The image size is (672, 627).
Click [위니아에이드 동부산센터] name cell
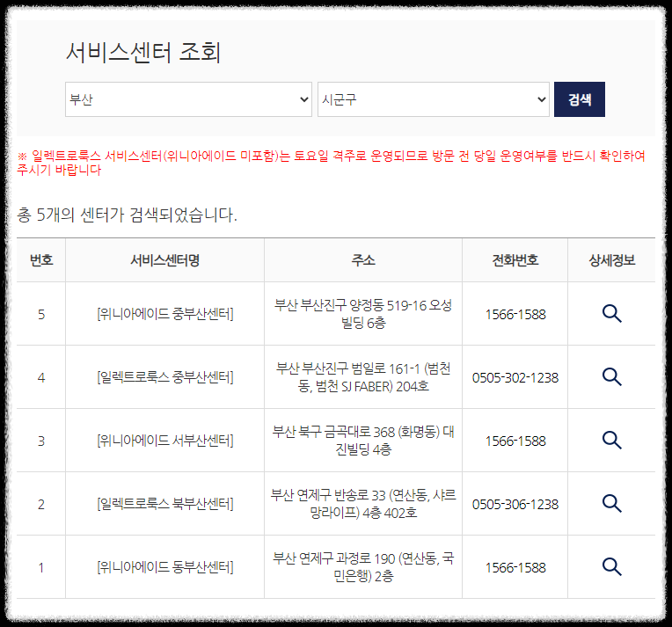pyautogui.click(x=165, y=567)
